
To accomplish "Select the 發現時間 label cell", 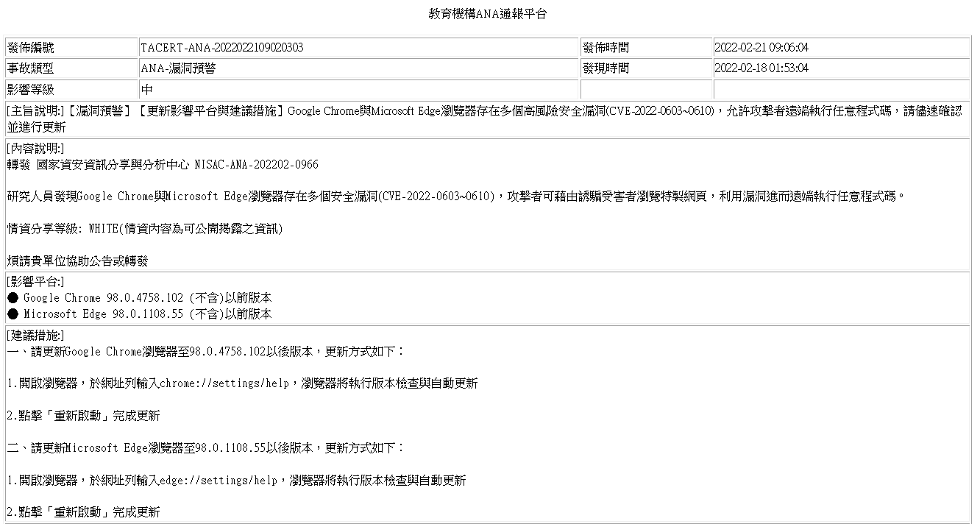I will coord(646,68).
